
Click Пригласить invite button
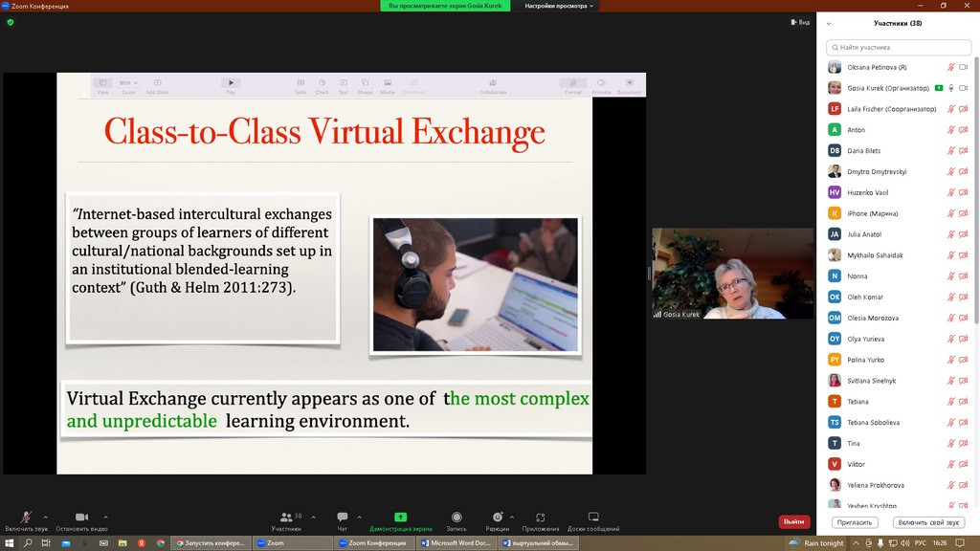[855, 522]
